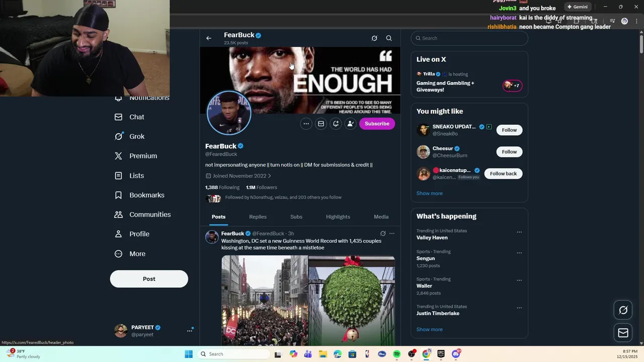Viewport: 644px width, 362px height.
Task: Open Grok from the left sidebar
Action: coord(130,136)
